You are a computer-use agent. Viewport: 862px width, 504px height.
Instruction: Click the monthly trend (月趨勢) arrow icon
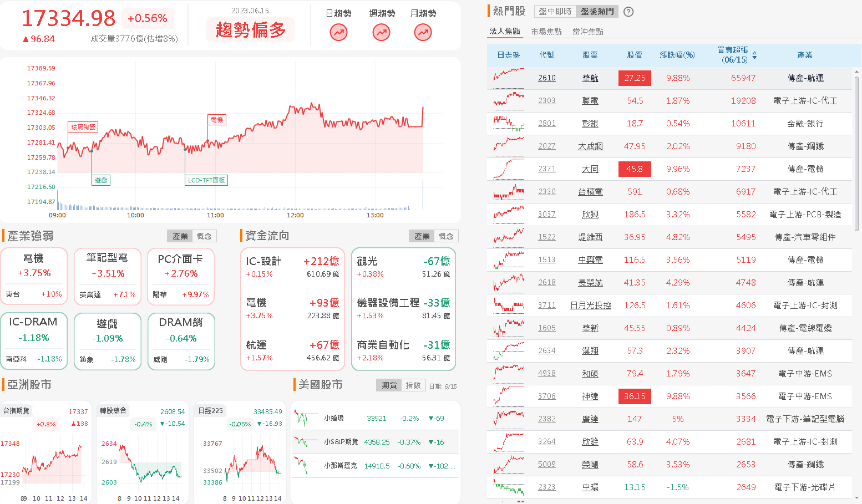[423, 33]
